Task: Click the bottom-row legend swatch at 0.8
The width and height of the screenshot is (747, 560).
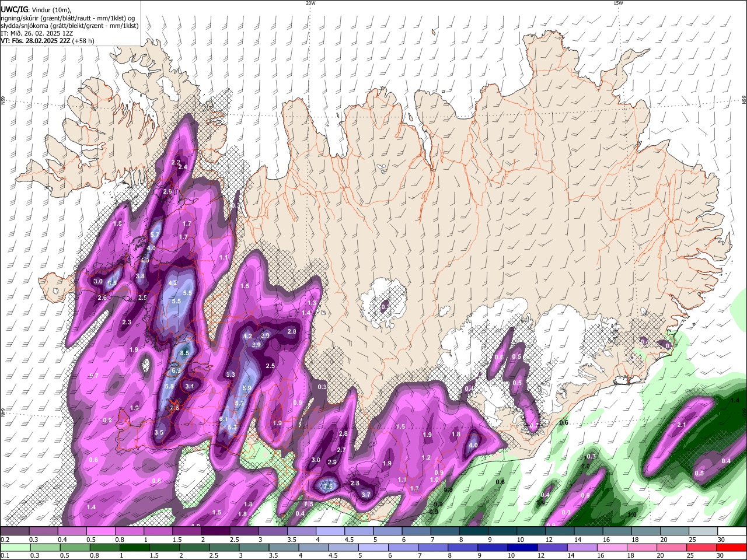Action: (106, 547)
